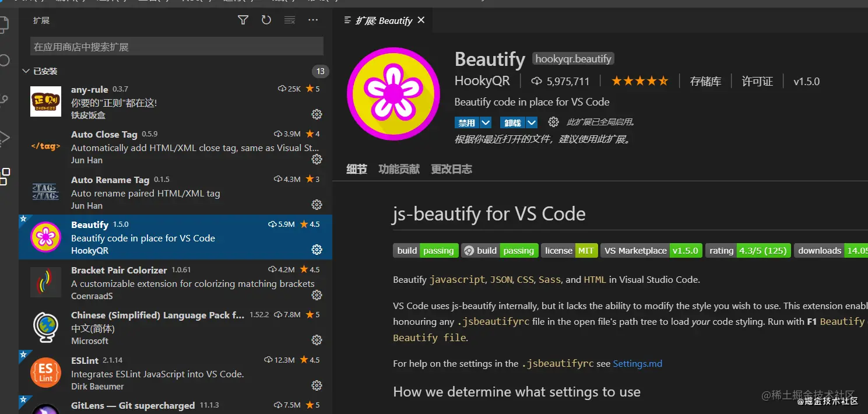Open the extensions panel more actions menu
The image size is (868, 414).
313,20
